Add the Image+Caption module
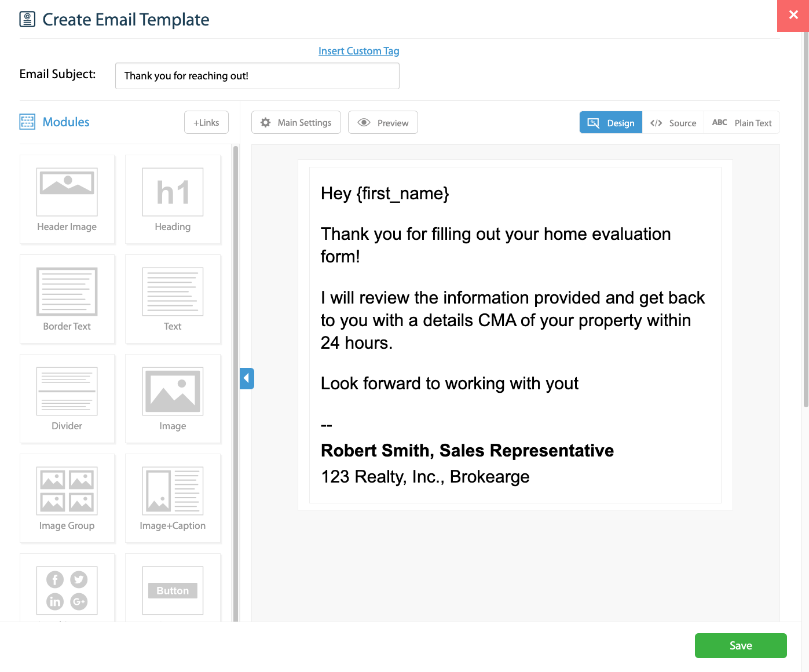 pyautogui.click(x=173, y=498)
